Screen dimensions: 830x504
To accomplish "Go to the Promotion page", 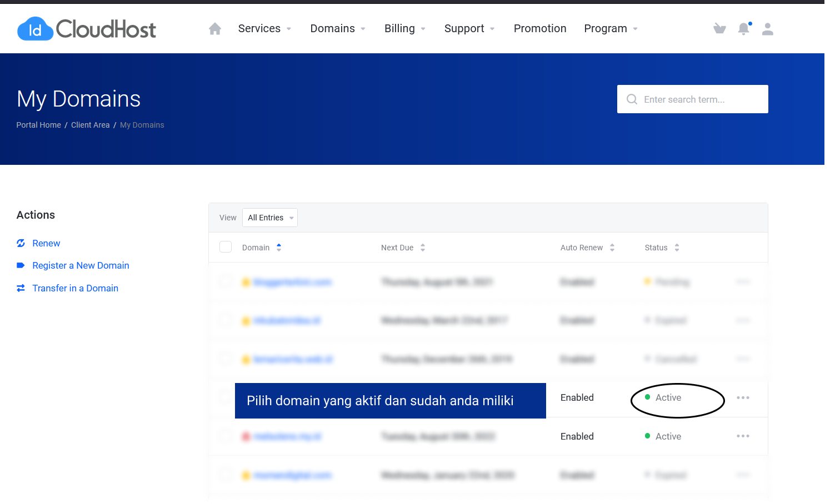I will tap(539, 29).
